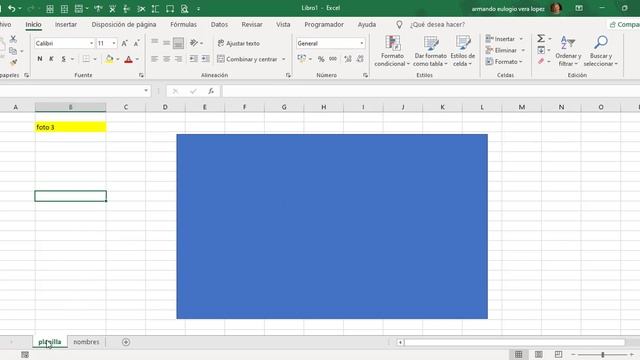This screenshot has height=360, width=640.
Task: Click the ¿Qué desea hacer? search box
Action: point(437,24)
